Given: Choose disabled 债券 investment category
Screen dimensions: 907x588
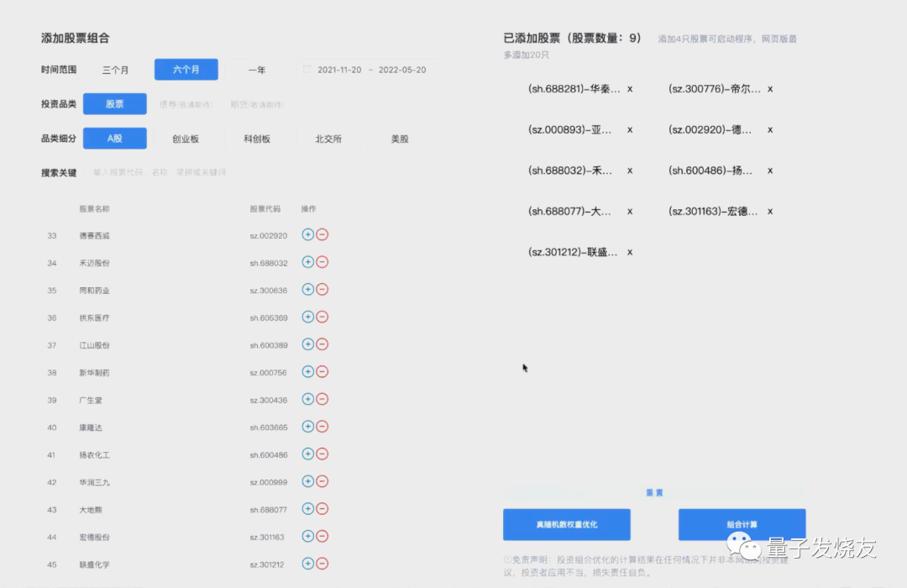Looking at the screenshot, I should 186,105.
